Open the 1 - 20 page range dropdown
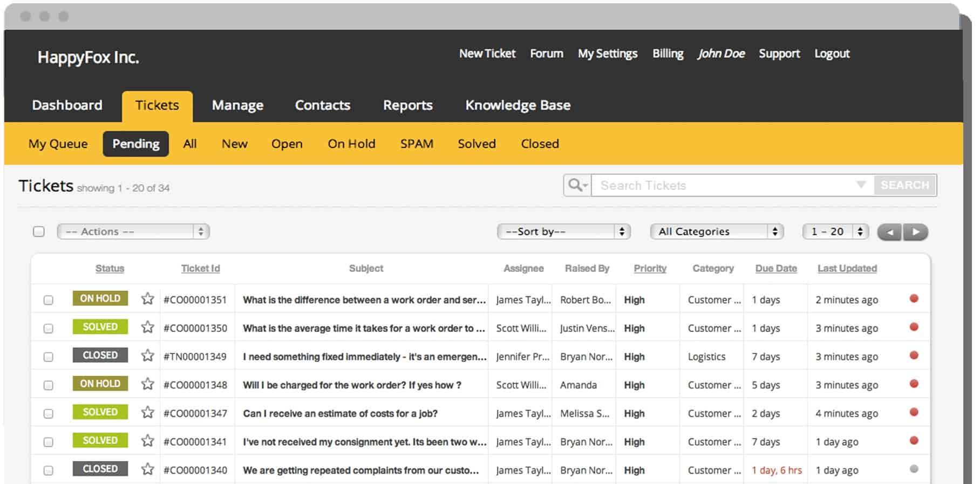Image resolution: width=980 pixels, height=484 pixels. pyautogui.click(x=835, y=231)
